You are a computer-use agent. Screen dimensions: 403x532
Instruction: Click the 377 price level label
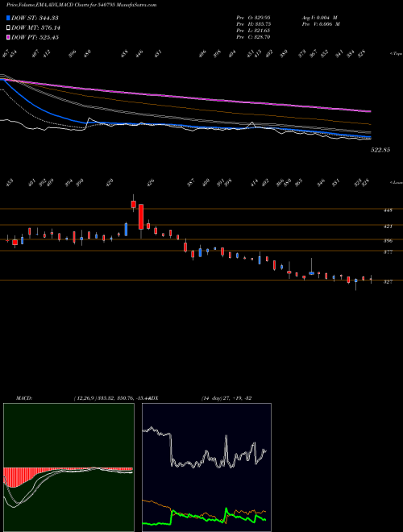(x=388, y=252)
